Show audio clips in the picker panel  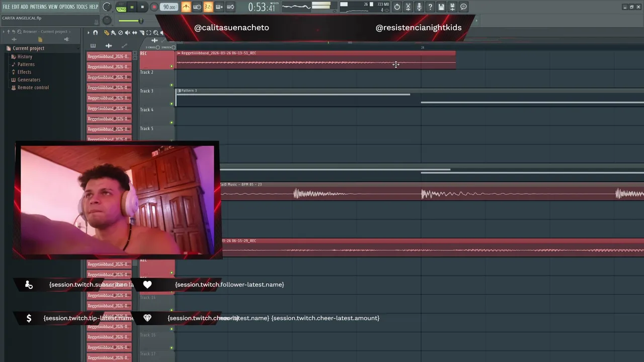coord(109,46)
